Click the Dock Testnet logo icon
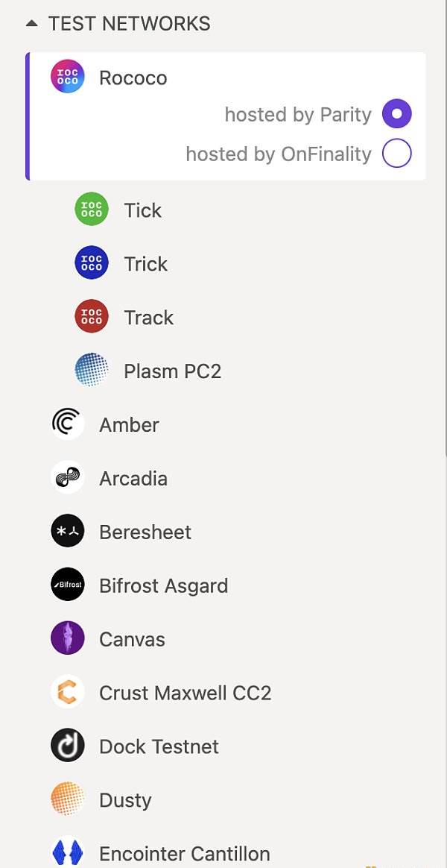Viewport: 447px width, 868px height. tap(68, 746)
